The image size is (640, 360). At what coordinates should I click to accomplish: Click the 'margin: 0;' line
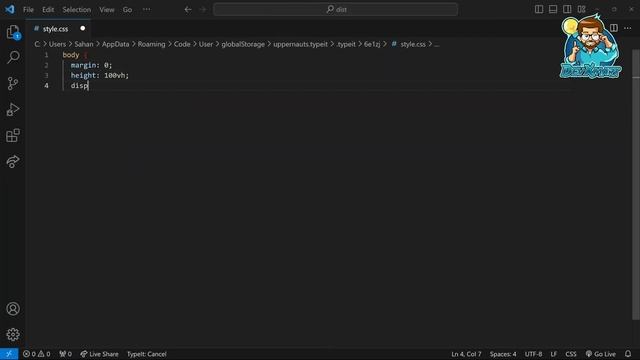(x=91, y=65)
